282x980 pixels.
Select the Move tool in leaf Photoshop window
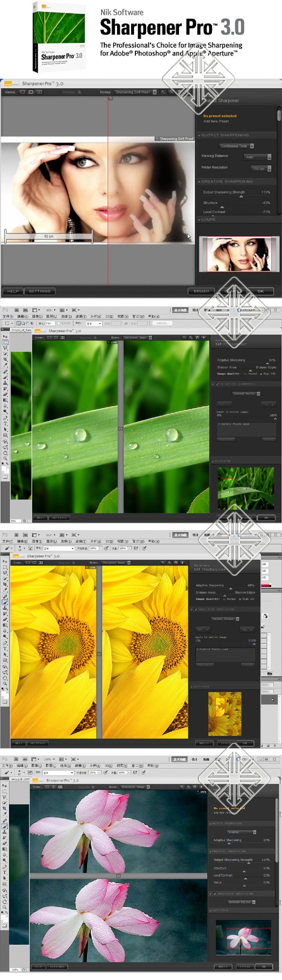pyautogui.click(x=5, y=337)
